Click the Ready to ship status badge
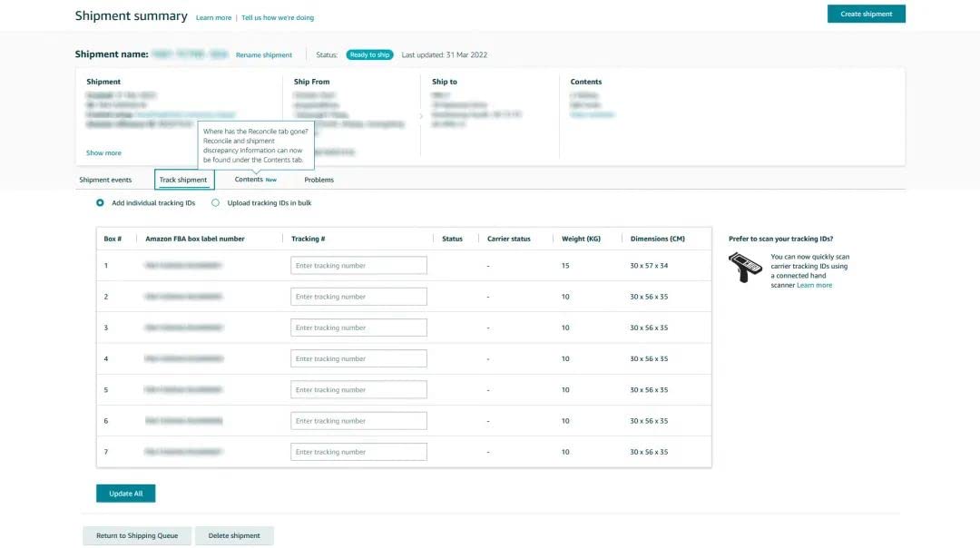The height and width of the screenshot is (548, 980). [369, 54]
